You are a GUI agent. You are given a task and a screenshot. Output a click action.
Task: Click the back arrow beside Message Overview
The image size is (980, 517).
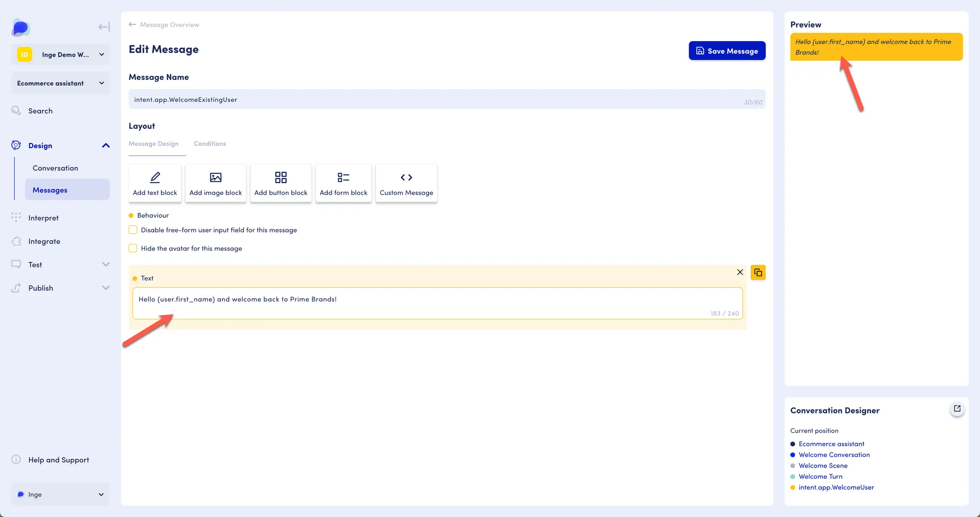[x=132, y=24]
